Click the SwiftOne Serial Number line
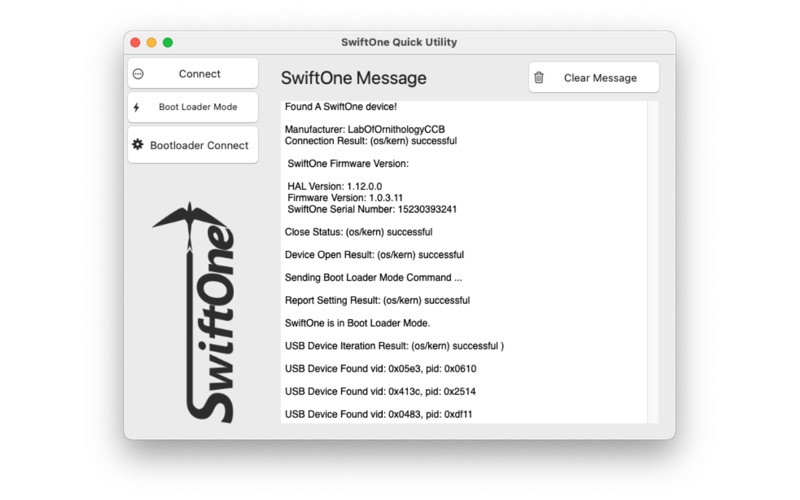 point(372,210)
